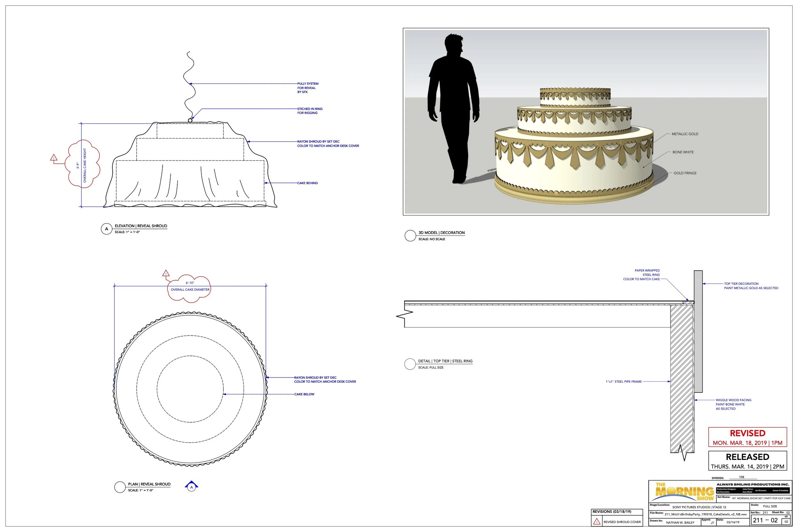This screenshot has height=532, width=798.
Task: Click the 6'-10" diameter dimension text
Action: tap(190, 283)
